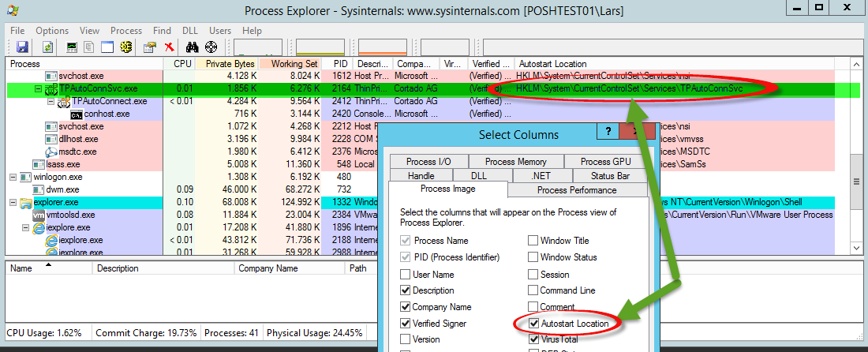This screenshot has width=868, height=352.
Task: Collapse the winlogon.exe tree node
Action: click(x=13, y=177)
